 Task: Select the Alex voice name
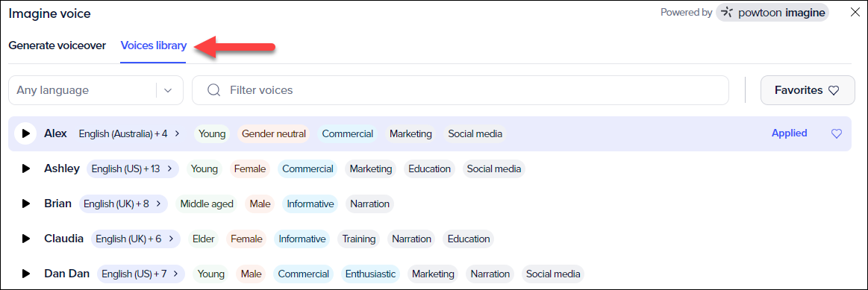coord(56,133)
